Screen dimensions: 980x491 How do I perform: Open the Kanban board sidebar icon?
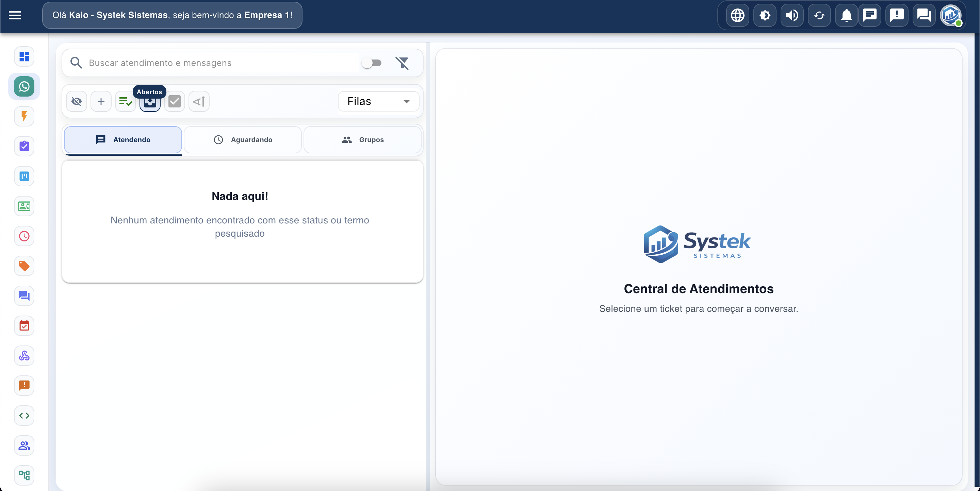pyautogui.click(x=24, y=176)
